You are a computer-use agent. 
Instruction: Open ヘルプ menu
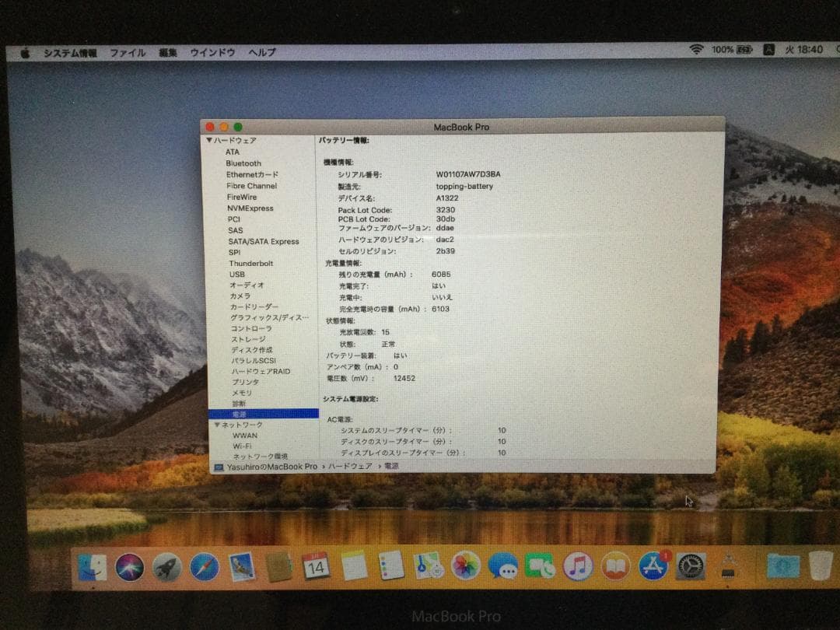262,53
